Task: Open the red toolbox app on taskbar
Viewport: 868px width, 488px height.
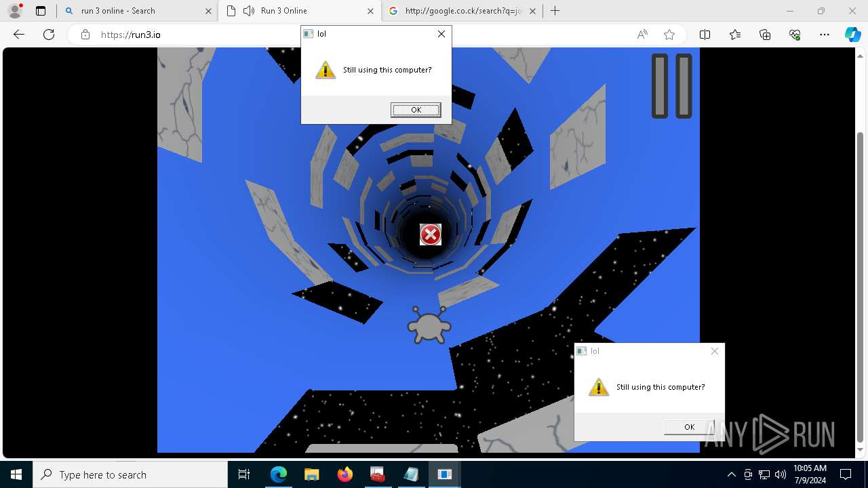Action: [x=378, y=474]
